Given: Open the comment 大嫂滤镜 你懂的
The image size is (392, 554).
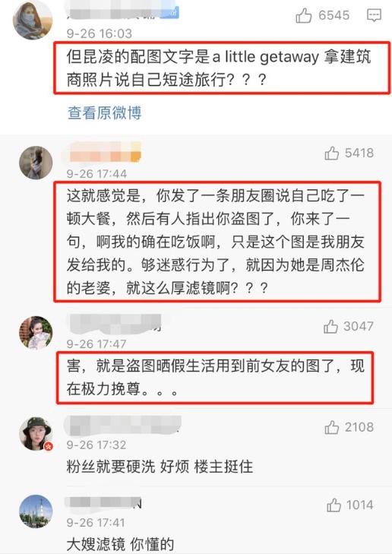Looking at the screenshot, I should (x=120, y=544).
